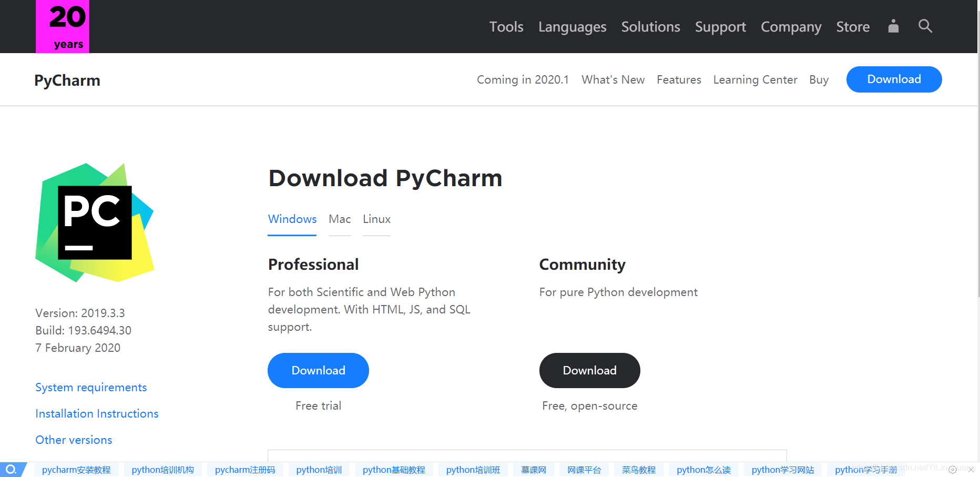Click the Professional heading

(x=313, y=265)
